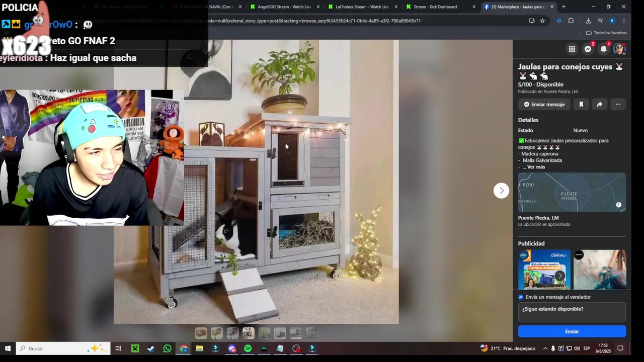Open Chrome from the taskbar
The width and height of the screenshot is (644, 362).
click(184, 348)
